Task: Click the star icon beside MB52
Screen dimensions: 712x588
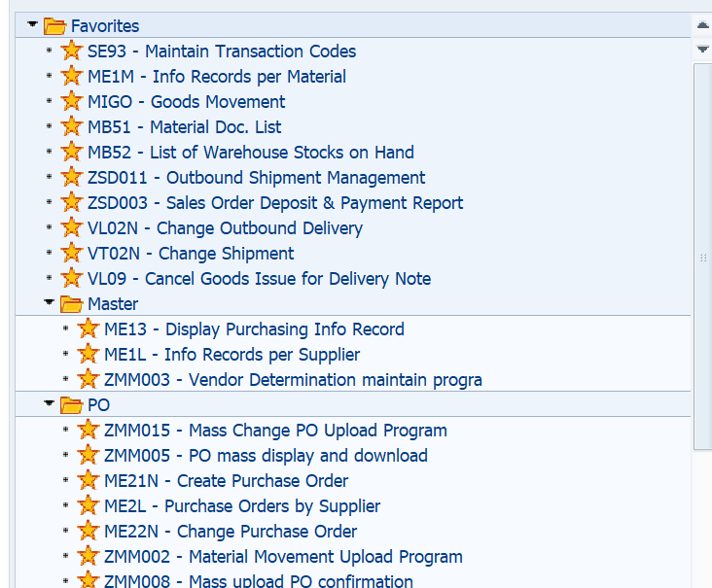Action: [x=71, y=153]
